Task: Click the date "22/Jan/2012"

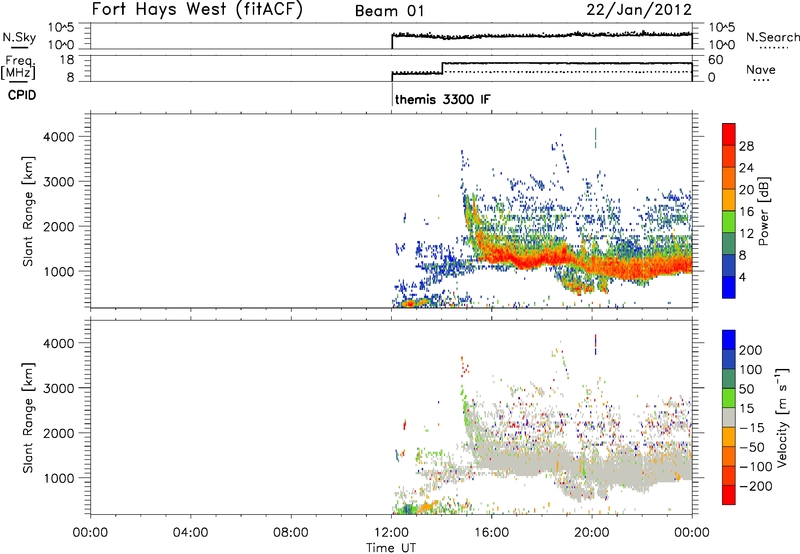Action: 639,10
